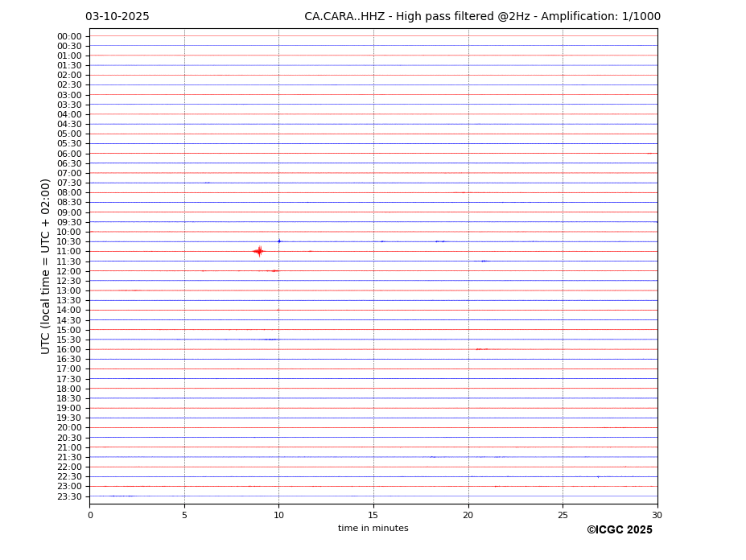Screen dimensions: 746x560
Task: Select the 00:00 time label on the y-axis
Action: [x=69, y=36]
